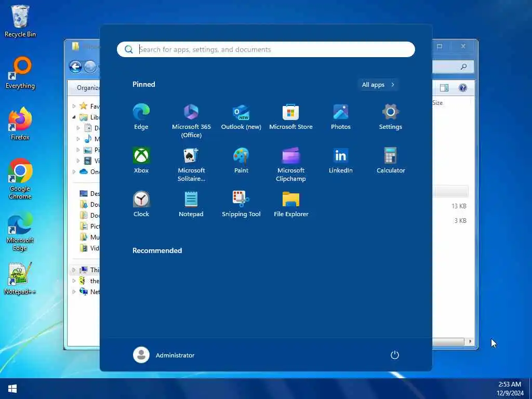Click the Windows Start button on taskbar
This screenshot has height=399, width=532.
pos(12,389)
